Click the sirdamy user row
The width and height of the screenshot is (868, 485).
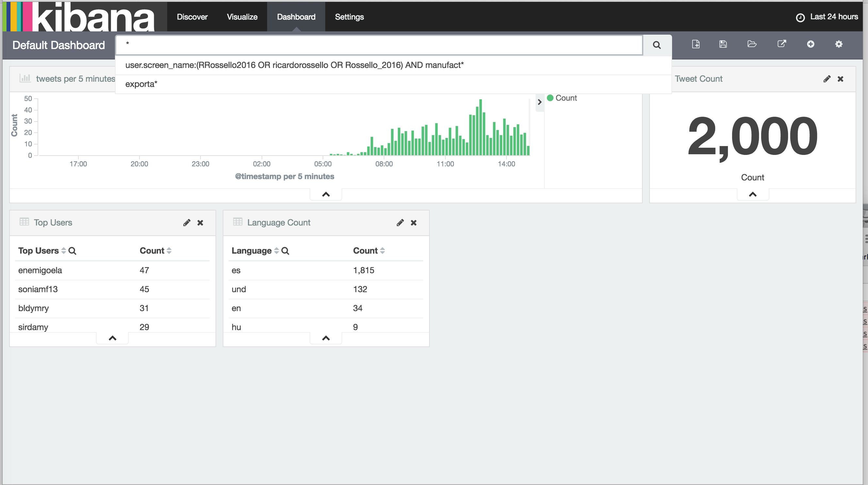[112, 326]
